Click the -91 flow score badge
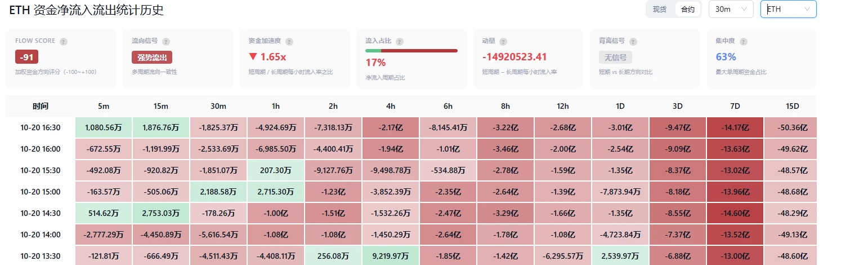The width and height of the screenshot is (868, 265). tap(26, 57)
